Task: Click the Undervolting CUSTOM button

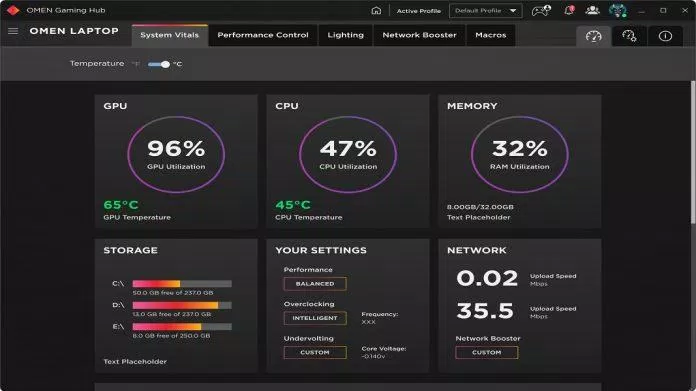Action: [x=315, y=352]
